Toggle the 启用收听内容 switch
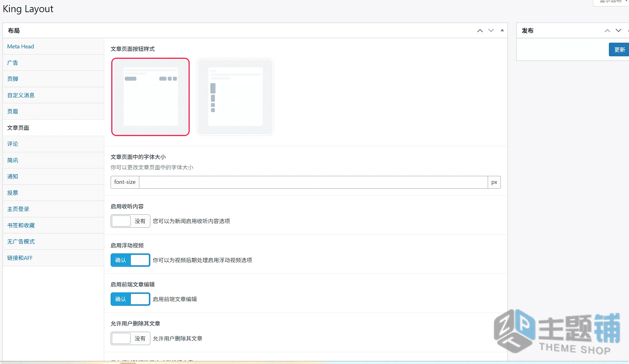629x364 pixels. click(x=130, y=221)
